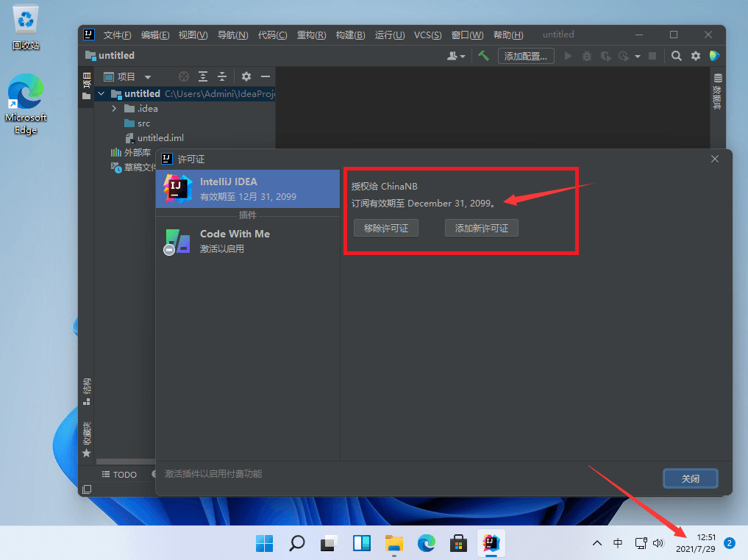Open the 项目 view dropdown
The height and width of the screenshot is (560, 748).
tap(127, 76)
